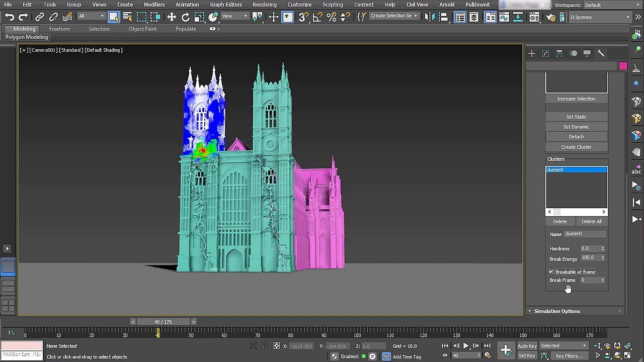Toggle Auto Key mode
The width and height of the screenshot is (644, 362).
pos(527,346)
